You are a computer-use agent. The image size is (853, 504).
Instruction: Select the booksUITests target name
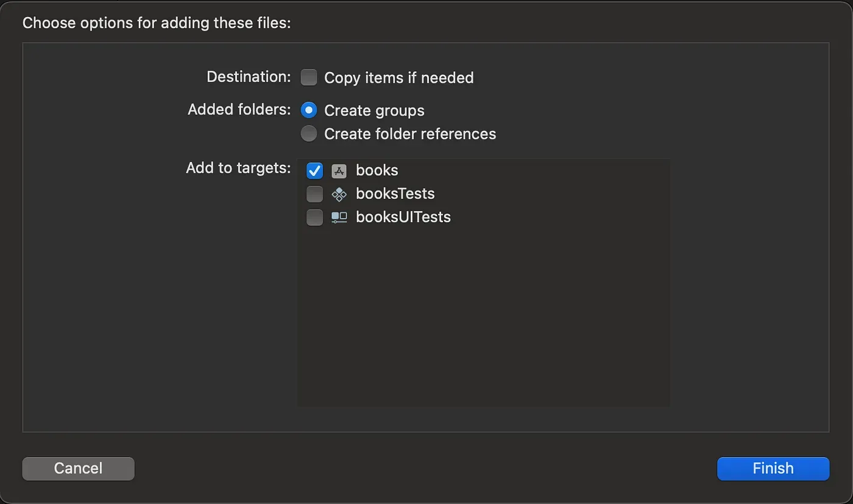click(403, 217)
